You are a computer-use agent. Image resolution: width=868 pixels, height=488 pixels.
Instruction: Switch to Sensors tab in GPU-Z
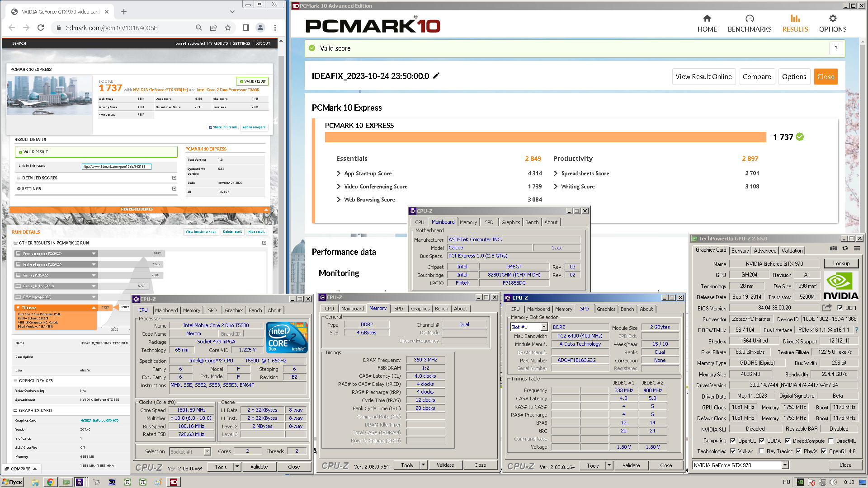740,250
